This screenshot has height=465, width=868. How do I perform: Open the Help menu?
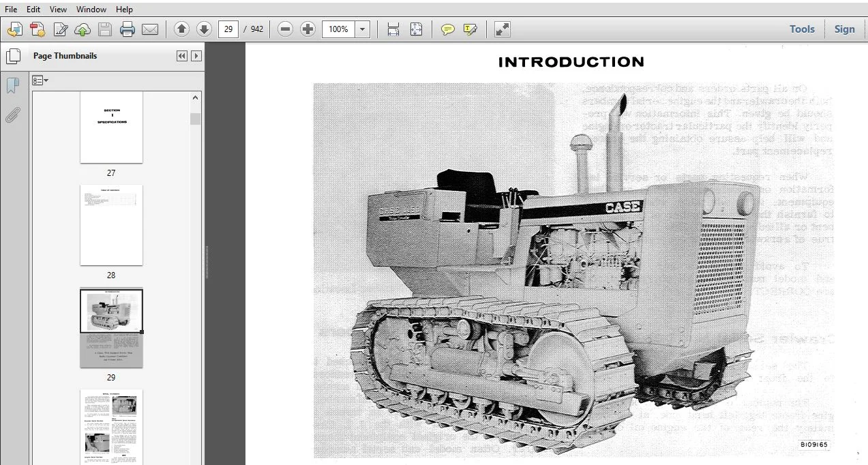[124, 10]
